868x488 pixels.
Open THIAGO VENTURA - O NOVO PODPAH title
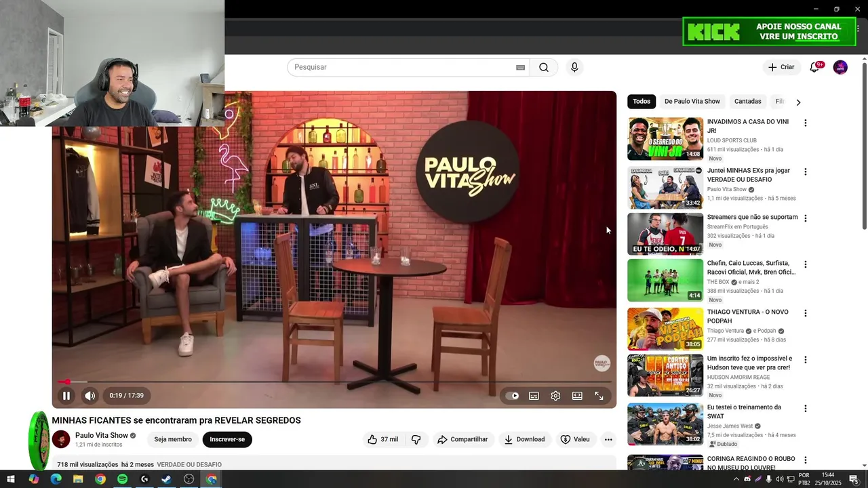748,316
